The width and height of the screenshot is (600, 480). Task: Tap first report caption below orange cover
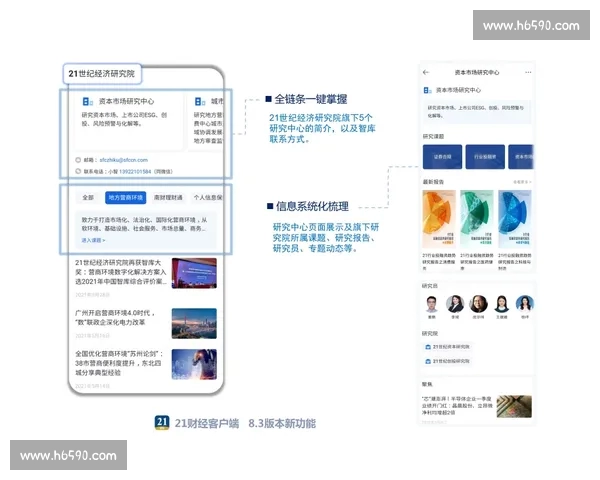tap(439, 262)
